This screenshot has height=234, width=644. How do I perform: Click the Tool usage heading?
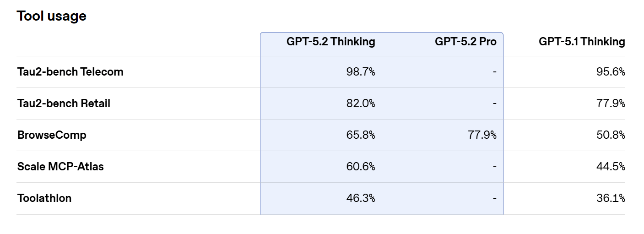pos(52,16)
